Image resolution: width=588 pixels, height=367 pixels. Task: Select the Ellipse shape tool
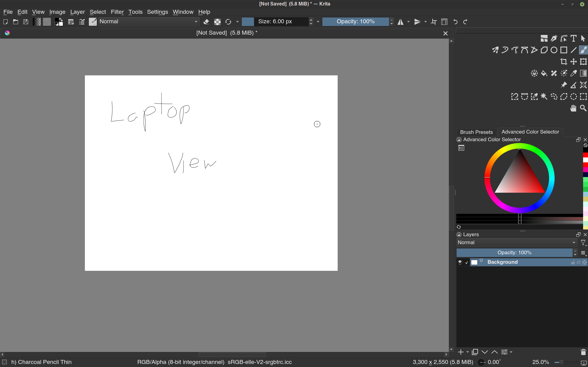click(554, 50)
